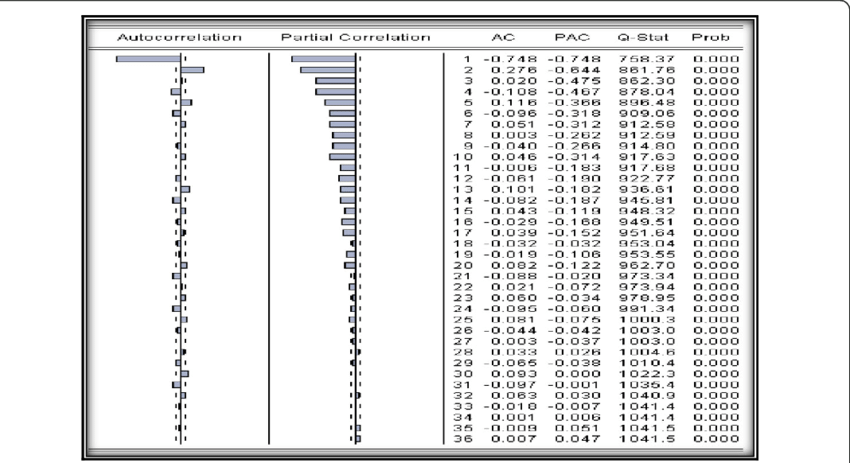Click the autocorrelation bar for lag 2
Screen dimensions: 850x463
192,69
